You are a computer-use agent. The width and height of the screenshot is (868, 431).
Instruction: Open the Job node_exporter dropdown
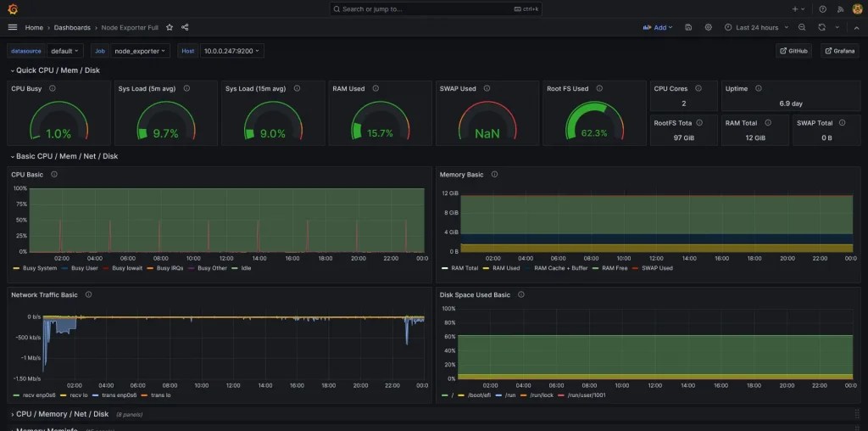140,51
